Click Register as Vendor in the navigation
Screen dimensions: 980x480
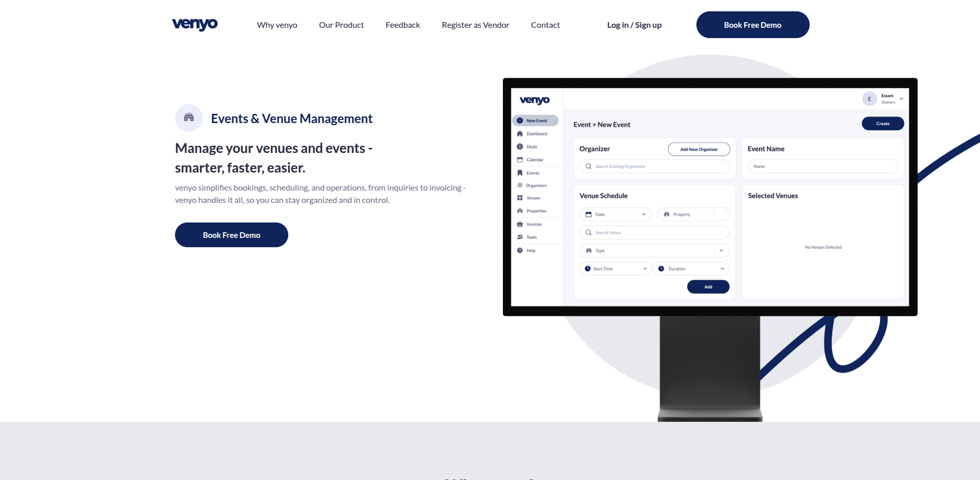(x=475, y=24)
